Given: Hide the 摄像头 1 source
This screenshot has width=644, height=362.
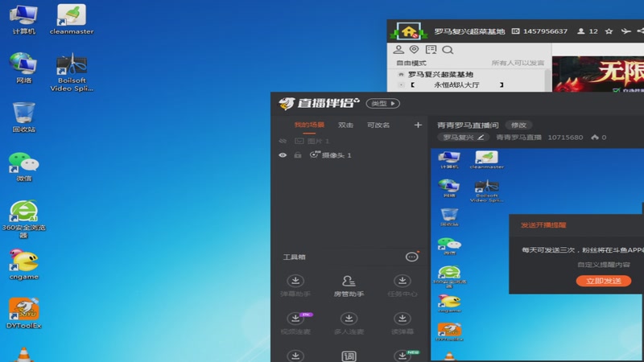Looking at the screenshot, I should coord(283,155).
